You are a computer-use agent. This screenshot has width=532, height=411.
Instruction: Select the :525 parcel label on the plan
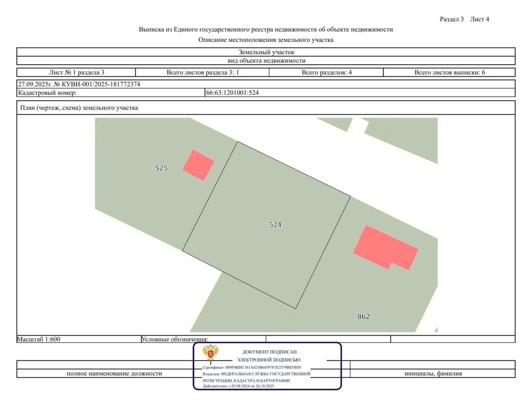[160, 168]
